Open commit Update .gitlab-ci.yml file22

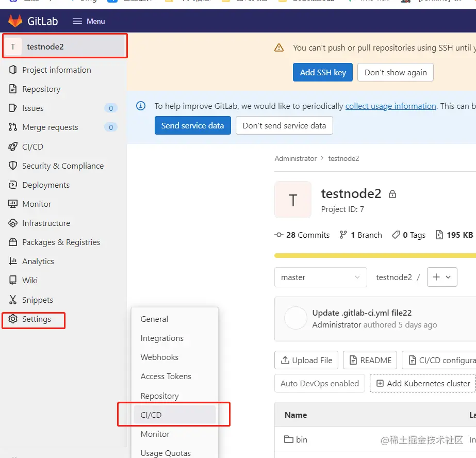point(362,313)
